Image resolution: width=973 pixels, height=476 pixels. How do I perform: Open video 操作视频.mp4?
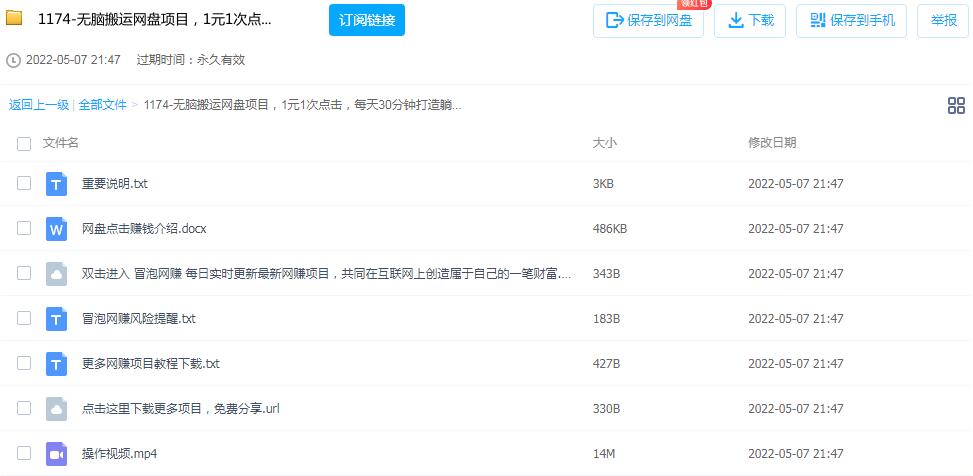[119, 454]
